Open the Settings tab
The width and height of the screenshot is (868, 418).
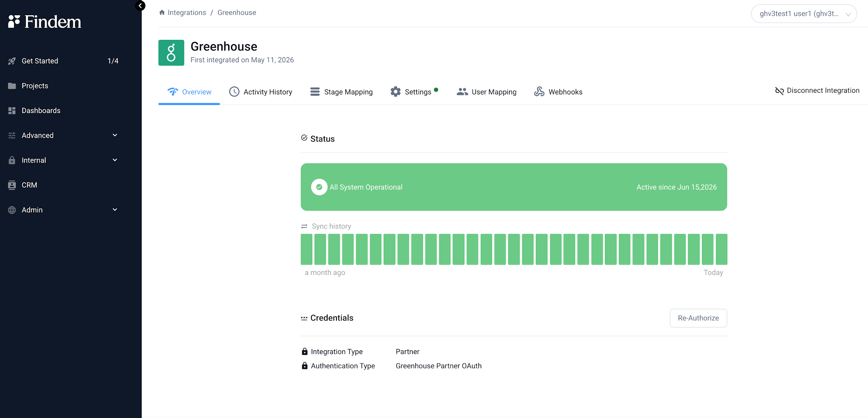pos(414,92)
